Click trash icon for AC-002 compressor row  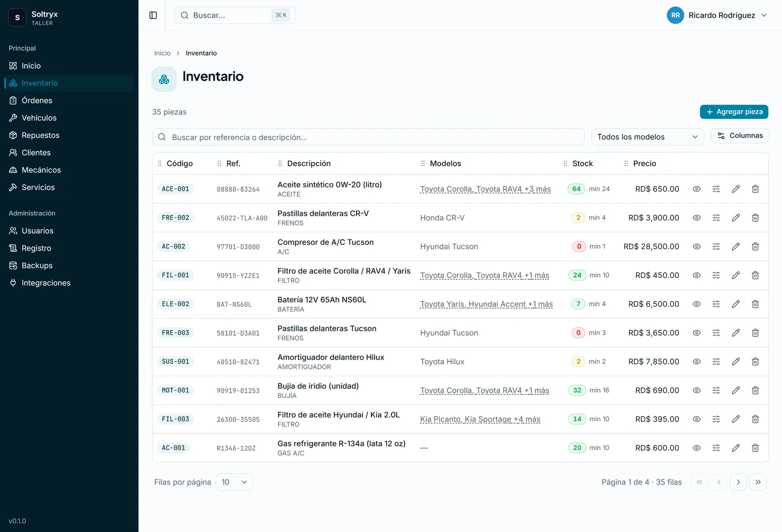755,247
